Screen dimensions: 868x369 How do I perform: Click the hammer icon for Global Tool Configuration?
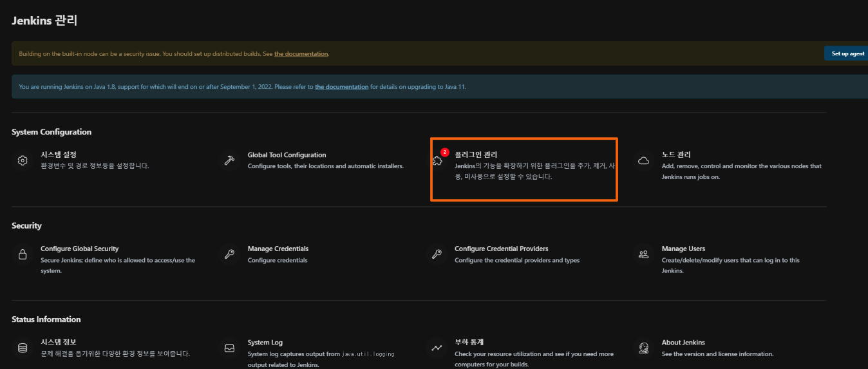[x=229, y=160]
